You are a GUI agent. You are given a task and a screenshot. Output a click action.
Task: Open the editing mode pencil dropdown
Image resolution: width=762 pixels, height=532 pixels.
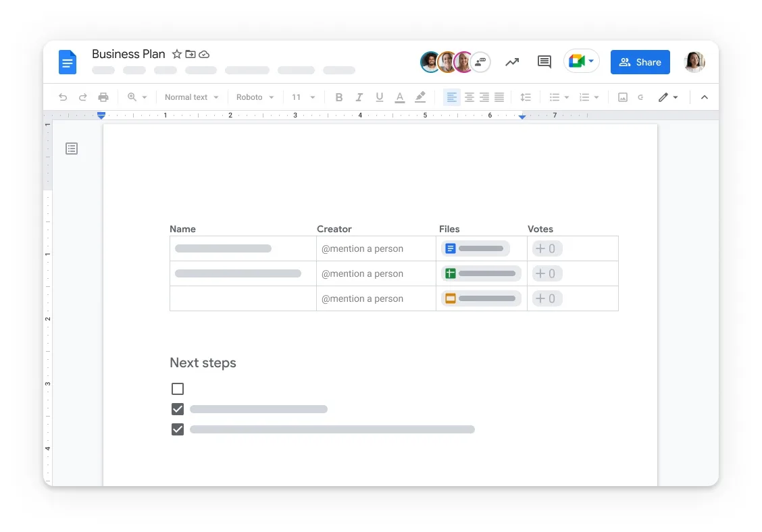click(x=668, y=97)
